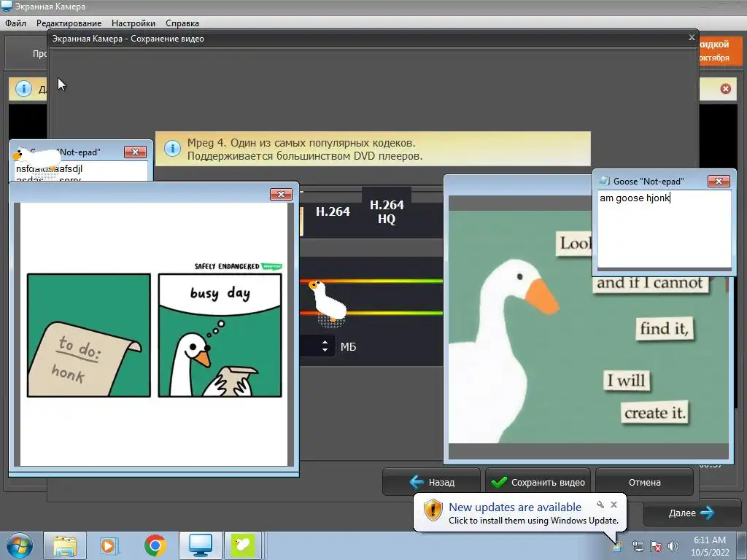747x560 pixels.
Task: Open Windows Explorer from the taskbar
Action: click(65, 545)
